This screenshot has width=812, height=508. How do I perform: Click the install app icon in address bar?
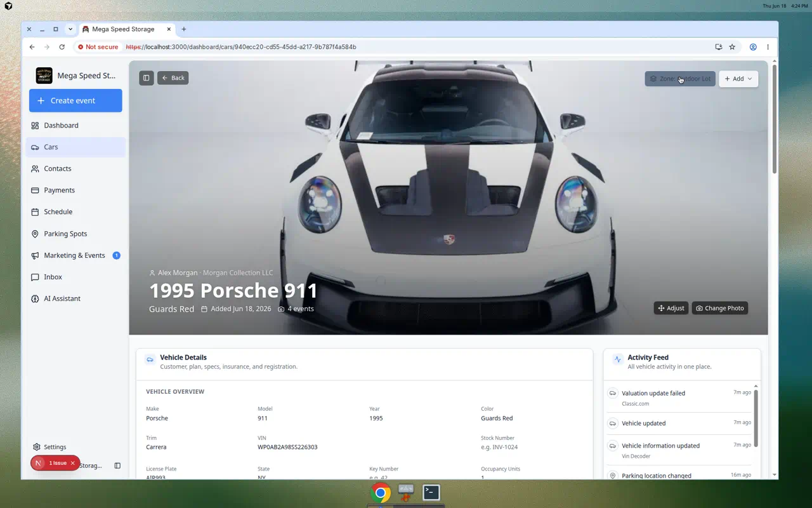pyautogui.click(x=718, y=47)
